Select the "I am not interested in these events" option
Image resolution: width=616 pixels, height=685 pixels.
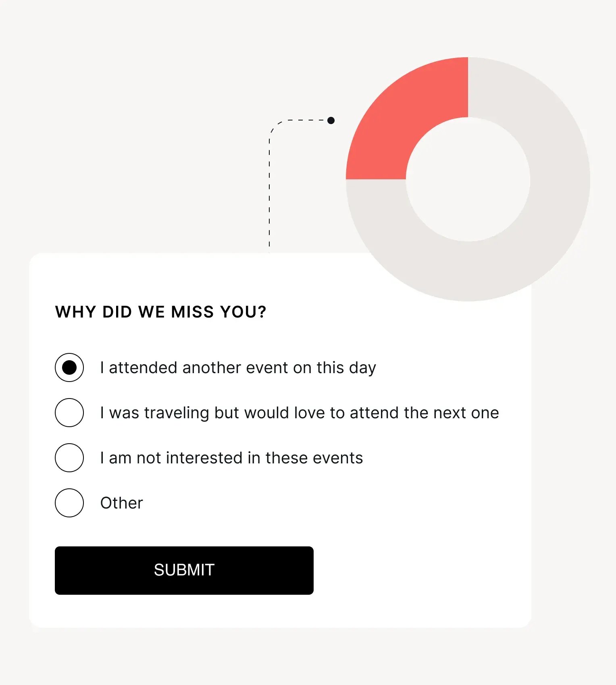[x=69, y=457]
